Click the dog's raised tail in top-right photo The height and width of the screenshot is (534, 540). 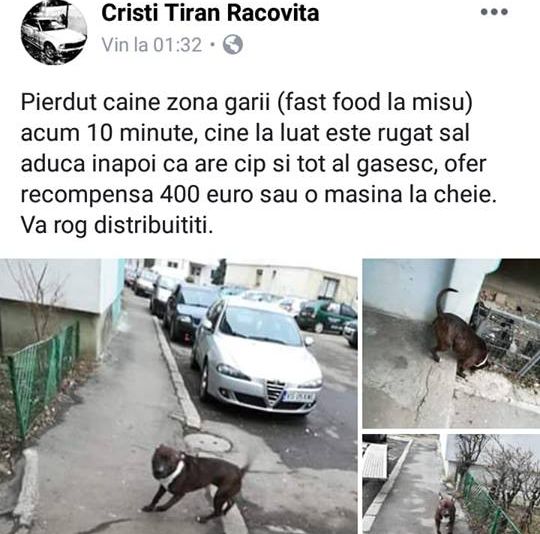[444, 300]
